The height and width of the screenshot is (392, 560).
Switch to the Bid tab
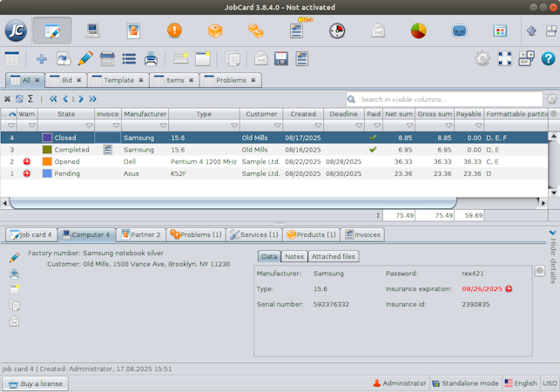66,80
